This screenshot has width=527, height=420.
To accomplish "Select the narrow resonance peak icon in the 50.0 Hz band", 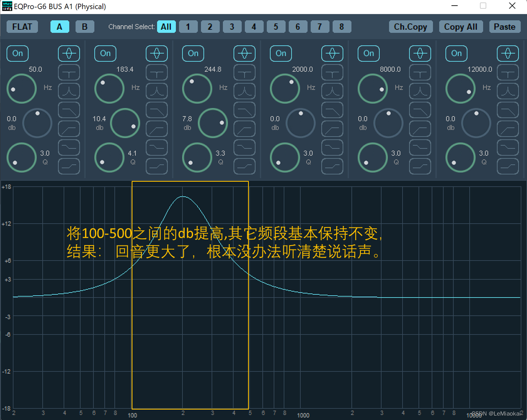I will pos(69,91).
